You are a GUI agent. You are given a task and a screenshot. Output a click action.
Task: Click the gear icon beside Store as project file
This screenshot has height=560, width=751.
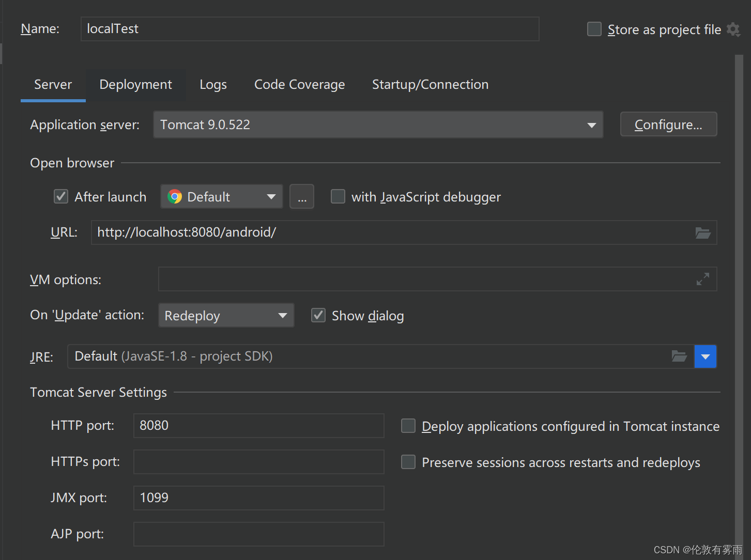click(733, 29)
